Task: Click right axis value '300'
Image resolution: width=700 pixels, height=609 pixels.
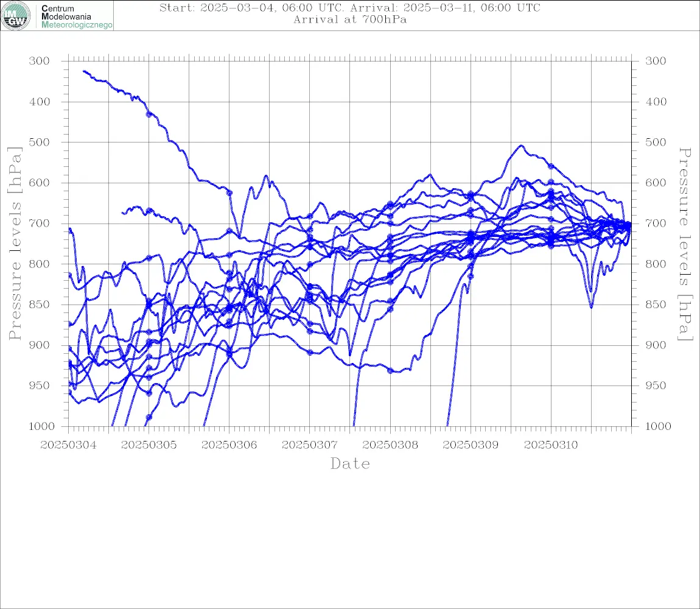Action: point(656,61)
